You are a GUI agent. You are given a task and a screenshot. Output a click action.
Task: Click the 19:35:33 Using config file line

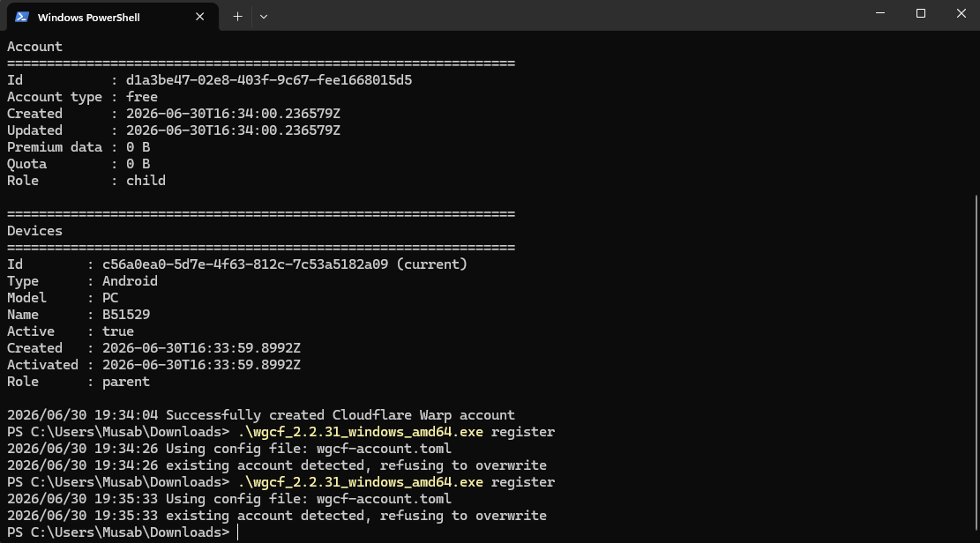point(228,499)
